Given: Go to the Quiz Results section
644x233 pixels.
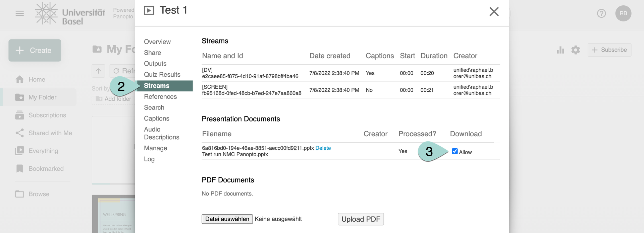Looking at the screenshot, I should pos(162,75).
